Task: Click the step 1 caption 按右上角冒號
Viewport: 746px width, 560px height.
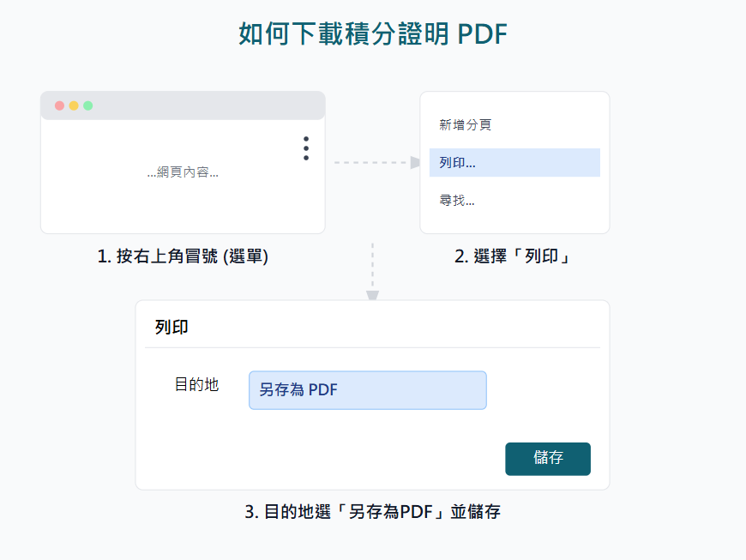Action: pos(183,256)
